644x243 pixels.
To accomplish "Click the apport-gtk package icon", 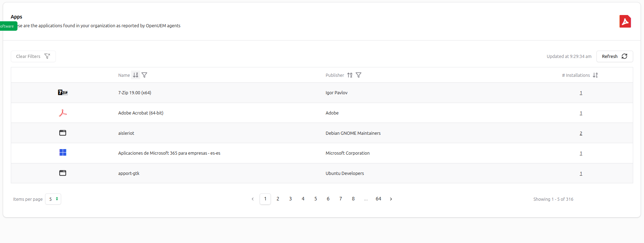I will 63,173.
